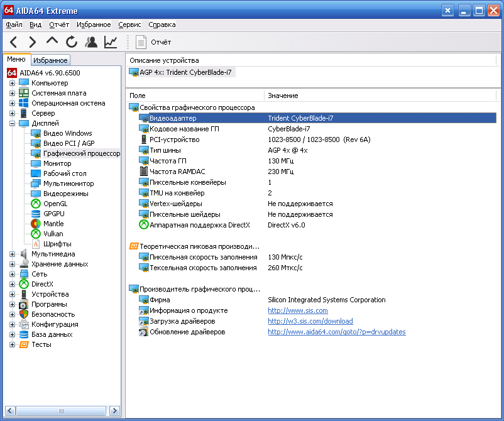
Task: Expand the Компьютер tree node
Action: pos(12,83)
